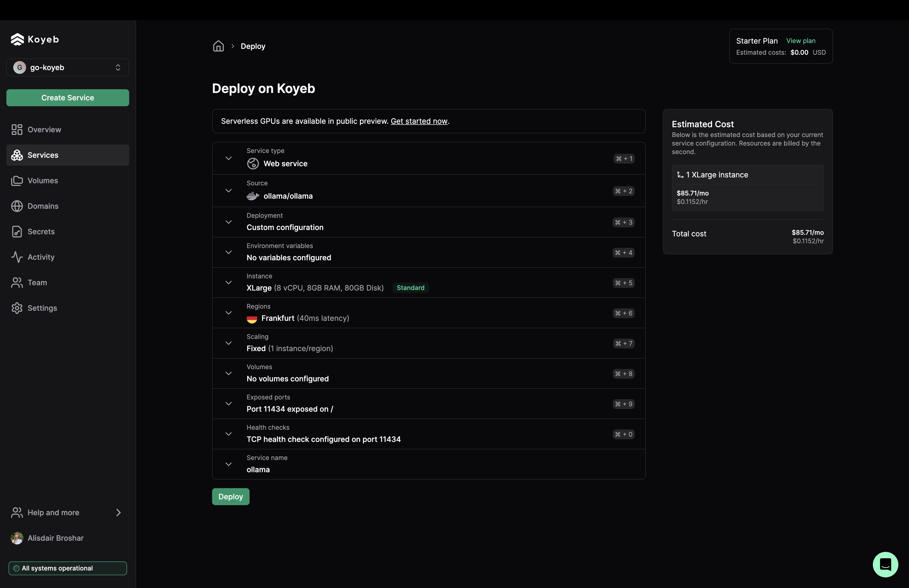Click the Docker whale icon beside ollama/ollama
The image size is (909, 588).
[x=253, y=196]
